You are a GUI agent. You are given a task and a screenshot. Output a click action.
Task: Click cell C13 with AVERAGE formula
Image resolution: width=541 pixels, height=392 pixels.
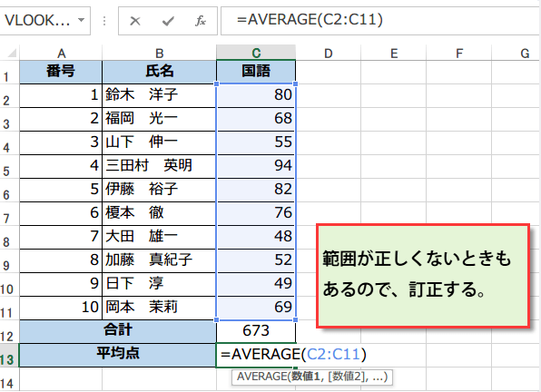(x=256, y=355)
